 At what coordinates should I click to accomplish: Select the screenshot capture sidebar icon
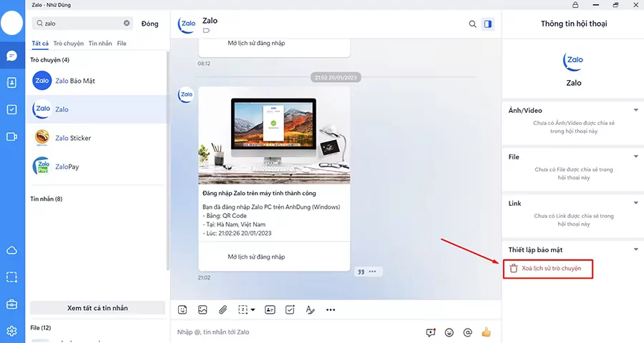tap(12, 277)
